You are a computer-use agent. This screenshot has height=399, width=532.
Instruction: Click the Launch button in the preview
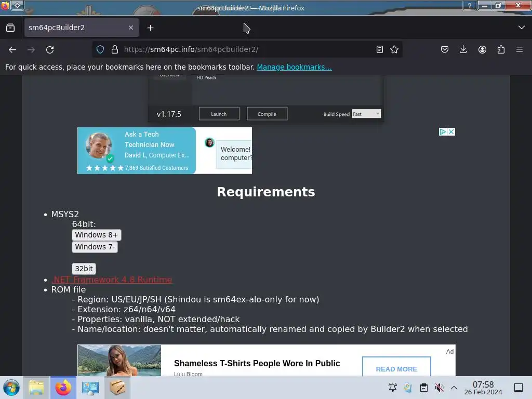219,114
